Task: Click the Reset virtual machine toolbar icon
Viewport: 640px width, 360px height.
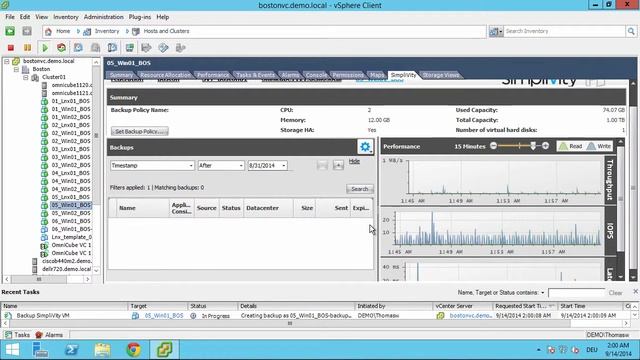Action: click(61, 48)
